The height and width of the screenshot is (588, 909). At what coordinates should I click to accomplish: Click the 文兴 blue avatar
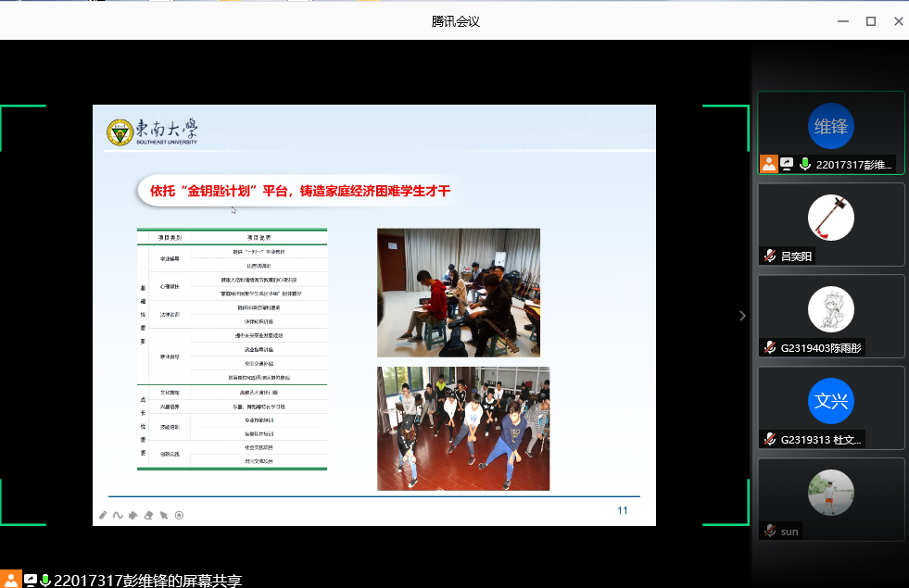click(831, 401)
